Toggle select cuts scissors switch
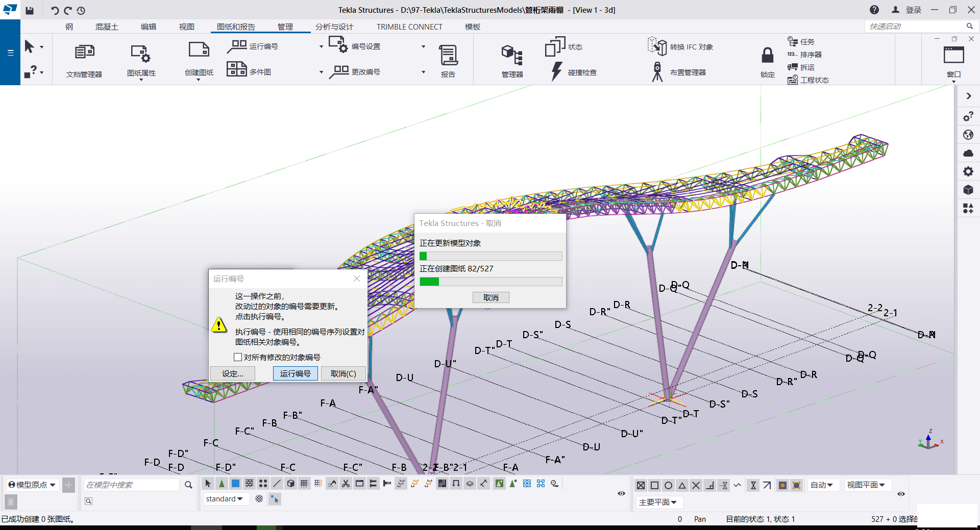The width and height of the screenshot is (980, 530). [x=346, y=484]
